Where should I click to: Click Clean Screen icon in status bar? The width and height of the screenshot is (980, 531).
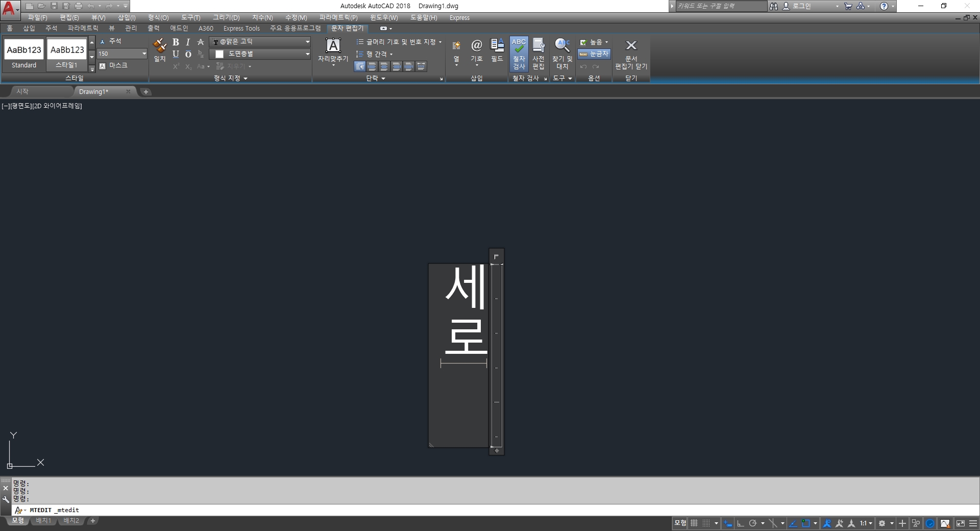(960, 523)
